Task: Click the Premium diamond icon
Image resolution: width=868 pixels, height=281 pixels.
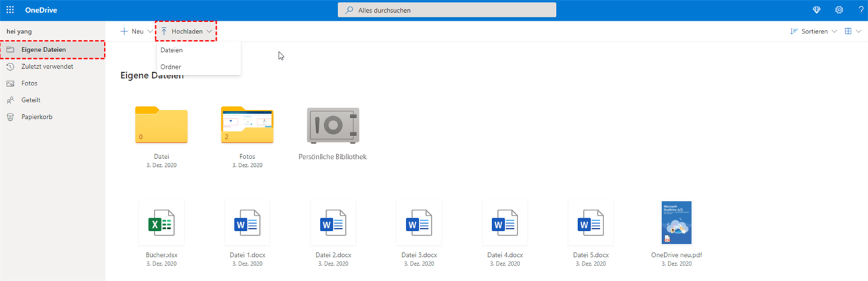Action: coord(817,10)
